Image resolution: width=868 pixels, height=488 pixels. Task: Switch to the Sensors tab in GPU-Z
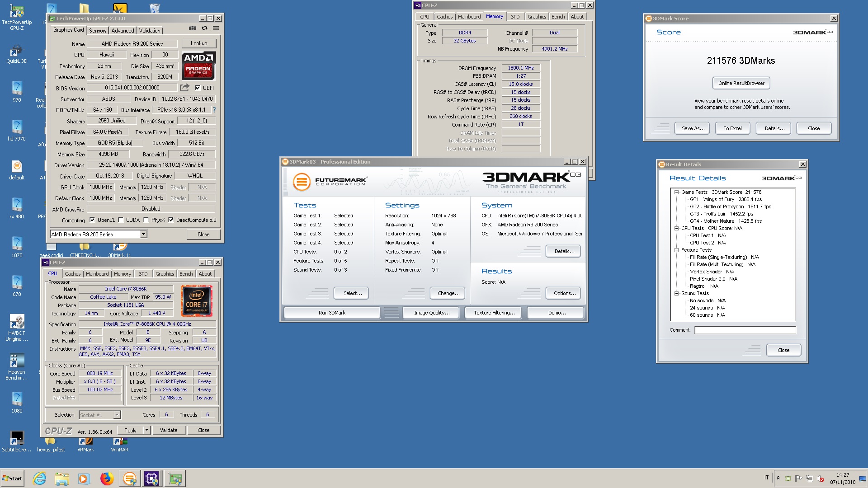tap(98, 31)
